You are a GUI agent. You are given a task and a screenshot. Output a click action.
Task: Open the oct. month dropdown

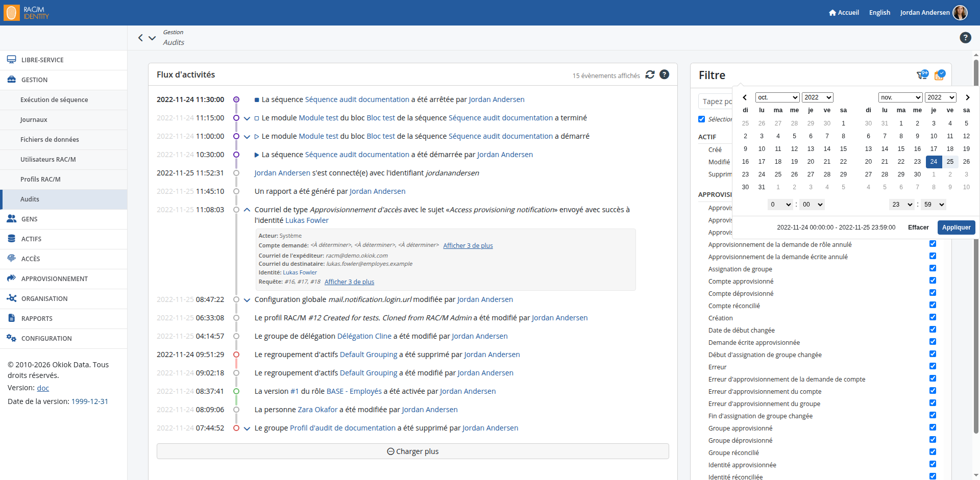coord(777,97)
